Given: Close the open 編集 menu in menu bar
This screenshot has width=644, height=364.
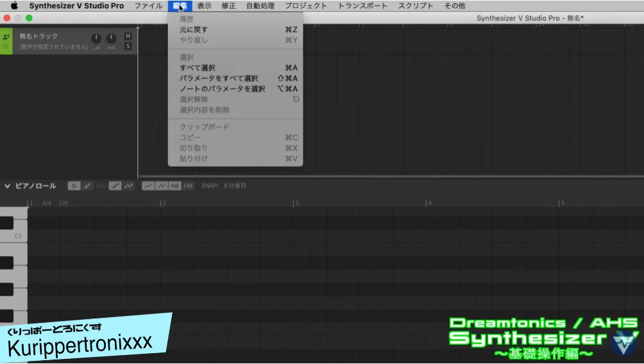Looking at the screenshot, I should [x=180, y=6].
